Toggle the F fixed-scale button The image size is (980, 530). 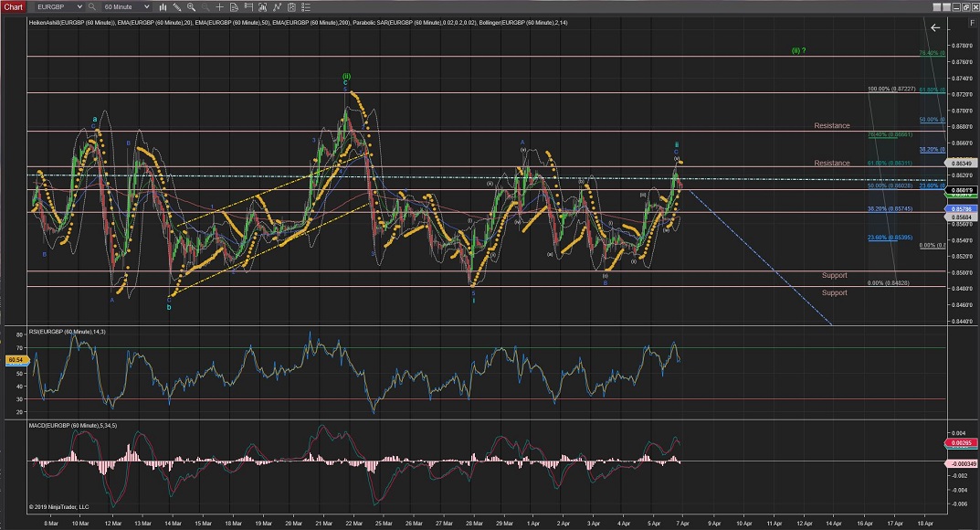pyautogui.click(x=972, y=23)
